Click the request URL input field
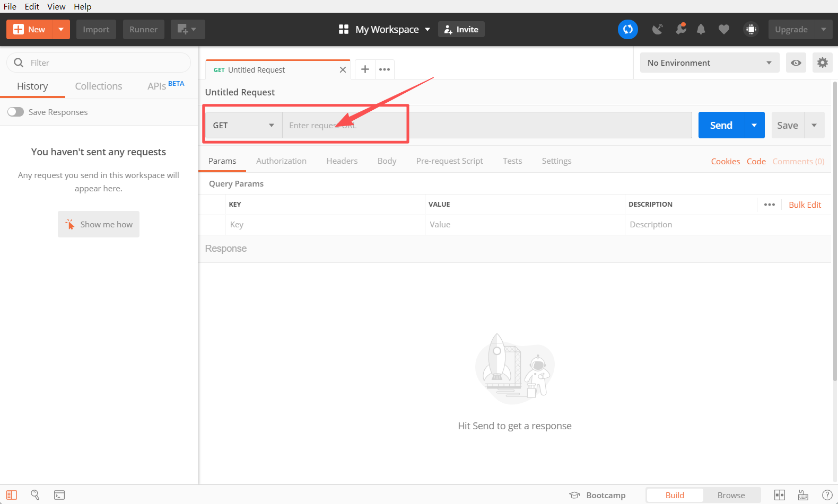838x504 pixels. coord(487,125)
